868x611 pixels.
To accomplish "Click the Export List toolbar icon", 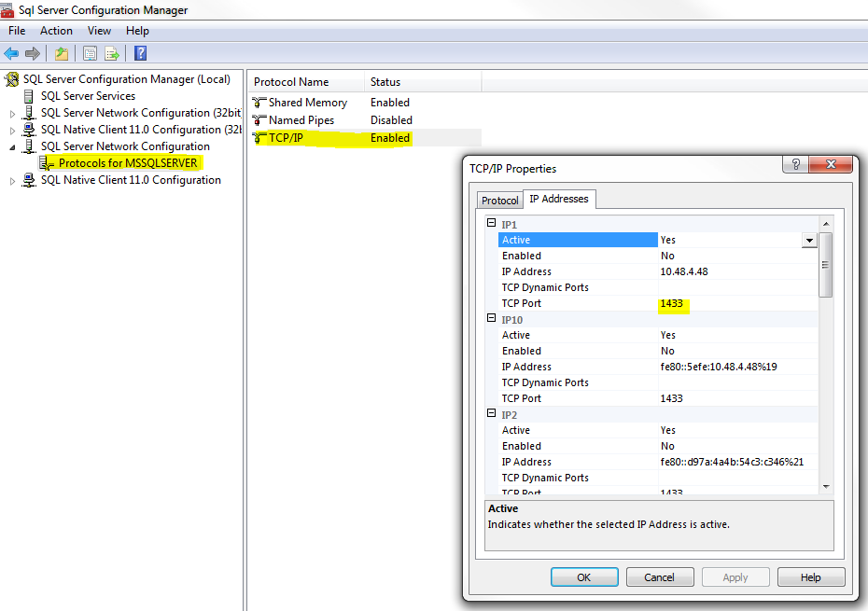I will pos(112,53).
